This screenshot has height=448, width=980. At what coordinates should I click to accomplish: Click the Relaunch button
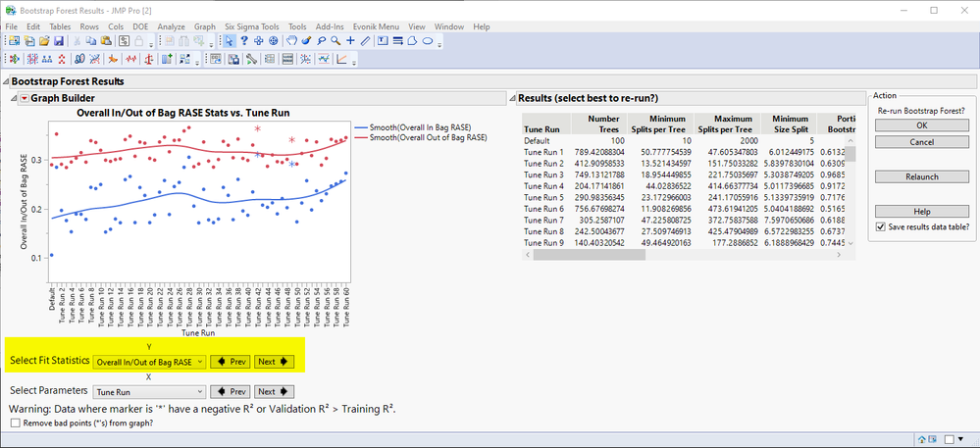[922, 176]
